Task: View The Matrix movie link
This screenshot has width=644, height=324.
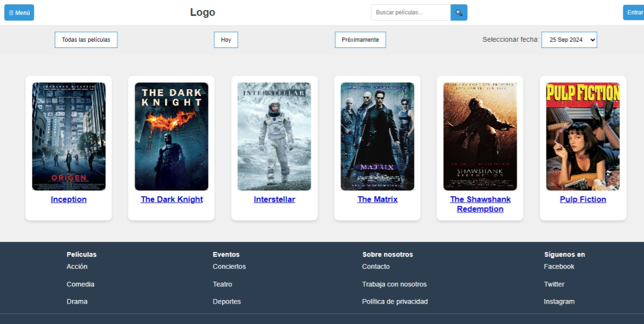Action: coord(377,199)
